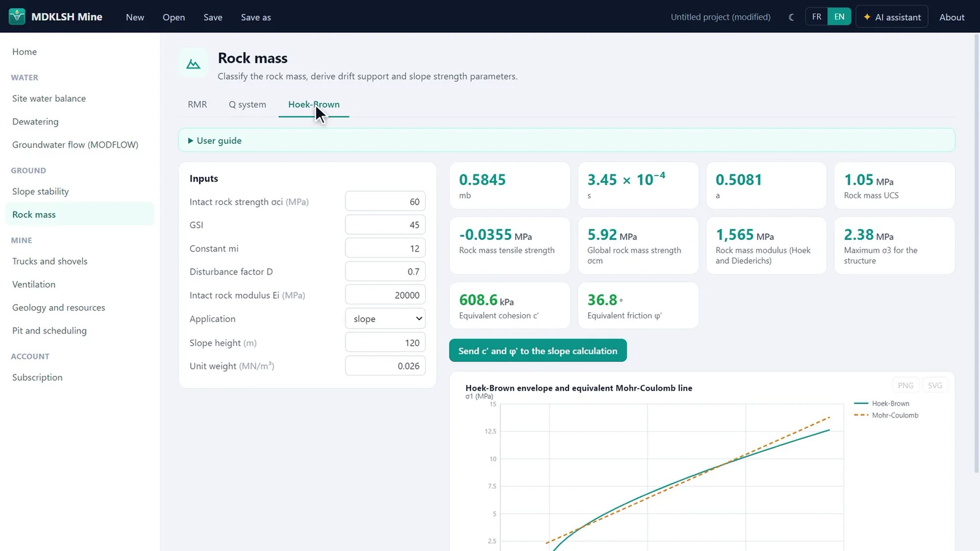Open Groundwater flow (MODFLOW) page

click(80, 145)
